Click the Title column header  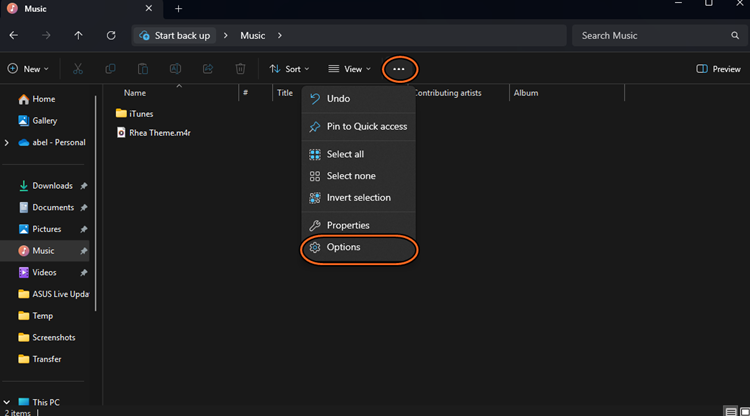[x=285, y=93]
